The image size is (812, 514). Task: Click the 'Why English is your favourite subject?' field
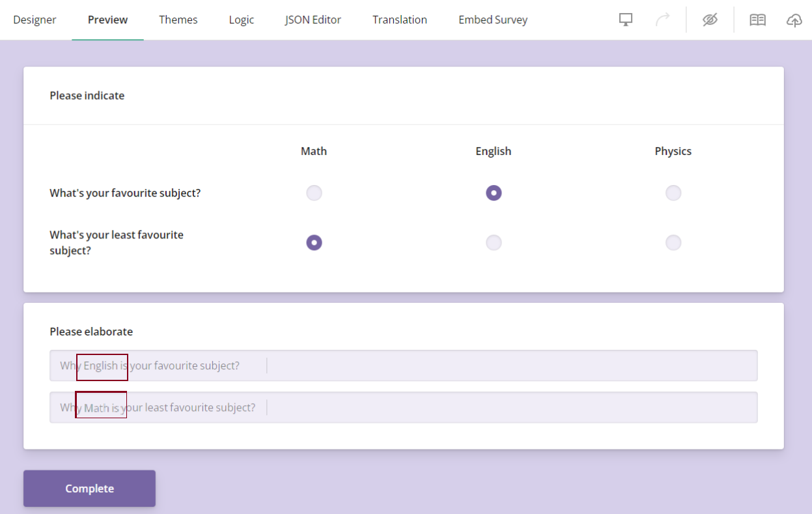[404, 365]
